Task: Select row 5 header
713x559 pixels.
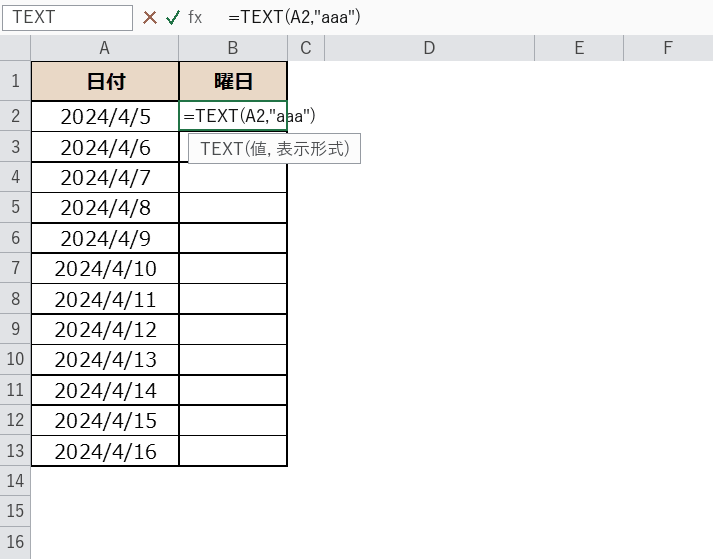Action: tap(15, 207)
